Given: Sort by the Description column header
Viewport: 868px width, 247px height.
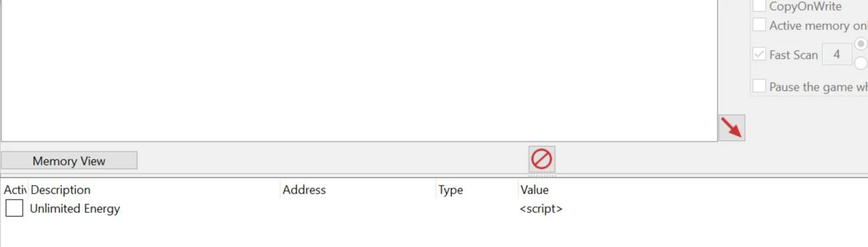Looking at the screenshot, I should [x=60, y=190].
